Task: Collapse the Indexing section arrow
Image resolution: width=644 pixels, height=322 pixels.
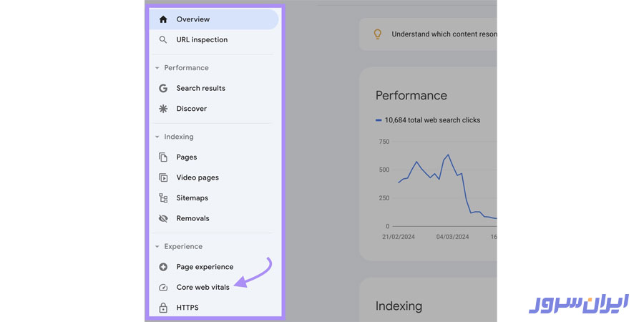Action: [157, 137]
